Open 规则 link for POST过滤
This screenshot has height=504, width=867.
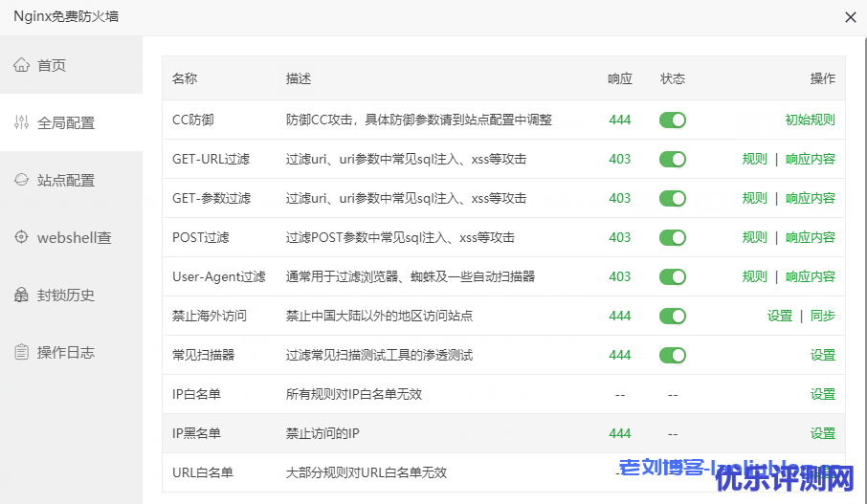[754, 237]
